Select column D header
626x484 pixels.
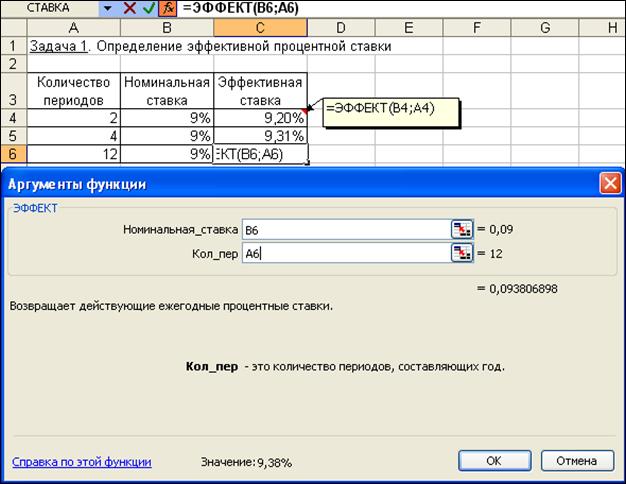point(341,27)
